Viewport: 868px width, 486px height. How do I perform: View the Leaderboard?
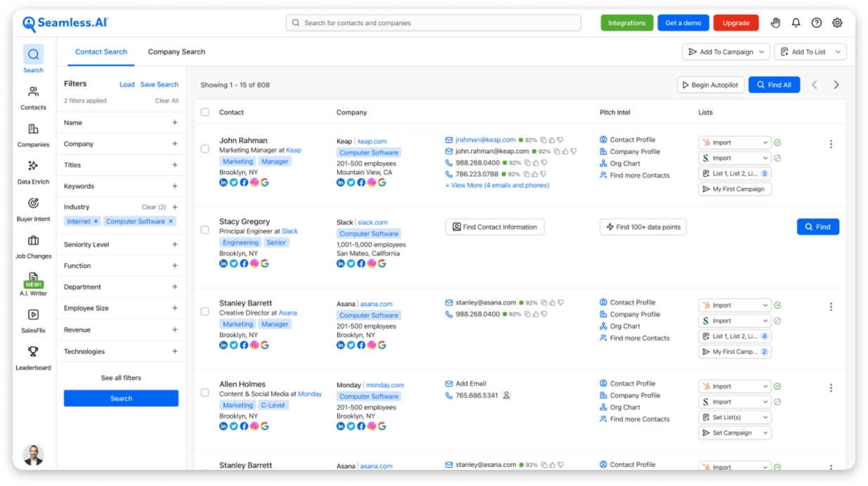pyautogui.click(x=33, y=358)
